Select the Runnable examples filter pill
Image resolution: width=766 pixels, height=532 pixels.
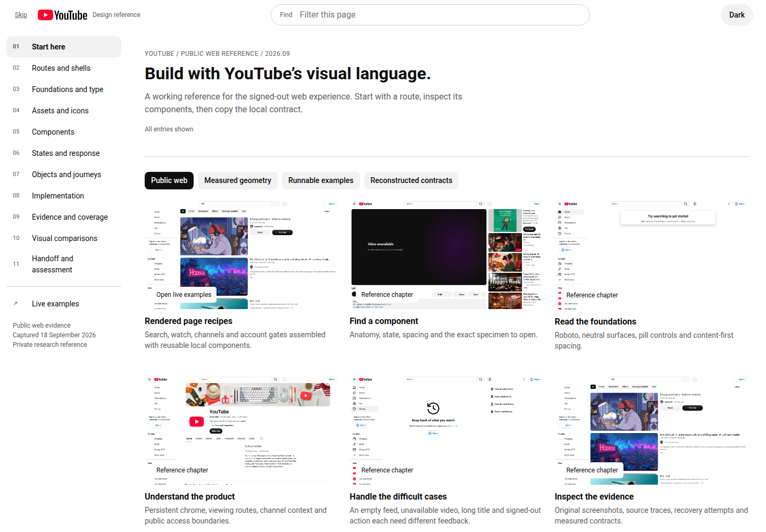321,180
